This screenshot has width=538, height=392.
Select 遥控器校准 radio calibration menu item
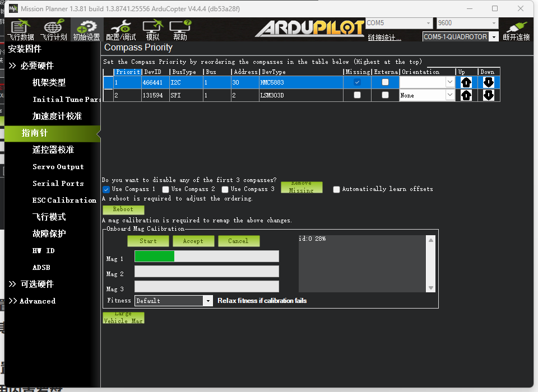[x=53, y=150]
